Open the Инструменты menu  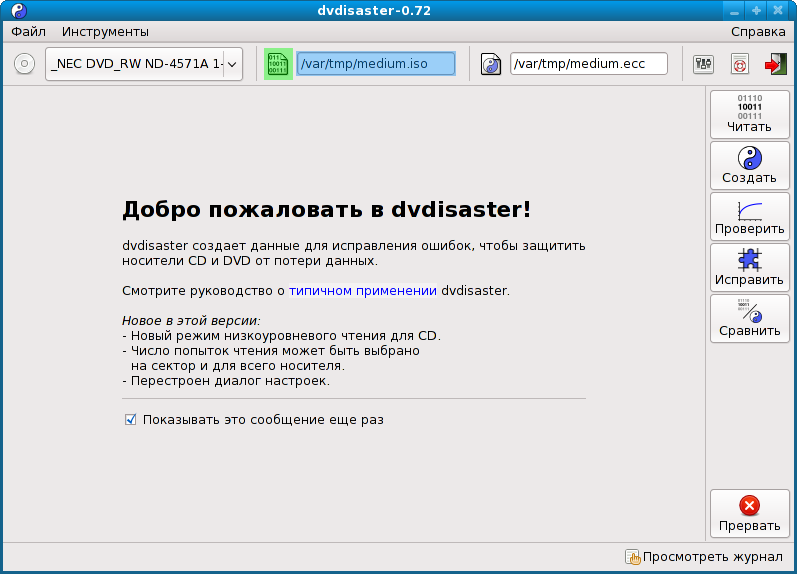pos(105,32)
